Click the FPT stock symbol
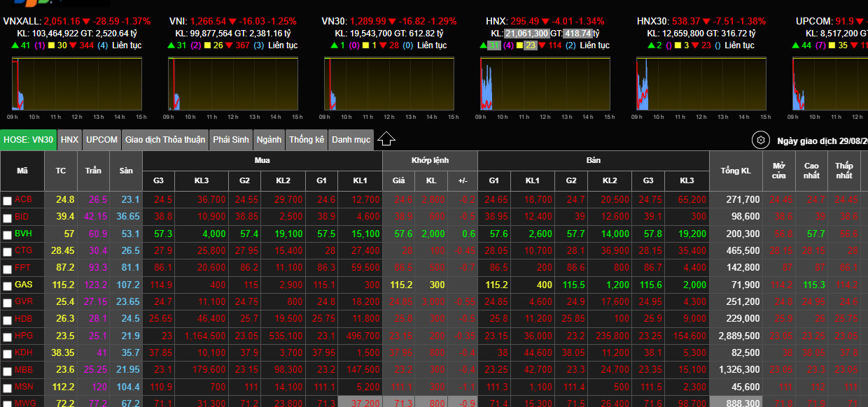Image resolution: width=868 pixels, height=407 pixels. pos(22,268)
